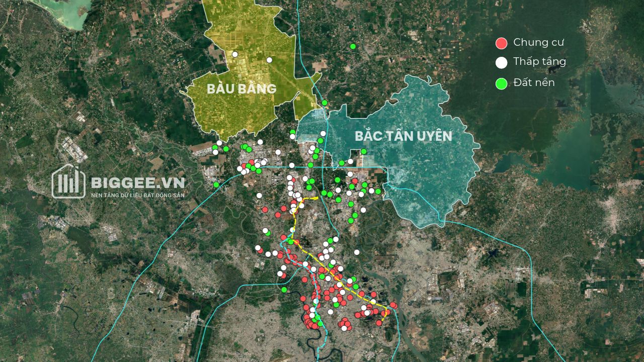Image resolution: width=644 pixels, height=362 pixels.
Task: Click the Thấp tầng legend label
Action: pyautogui.click(x=540, y=62)
